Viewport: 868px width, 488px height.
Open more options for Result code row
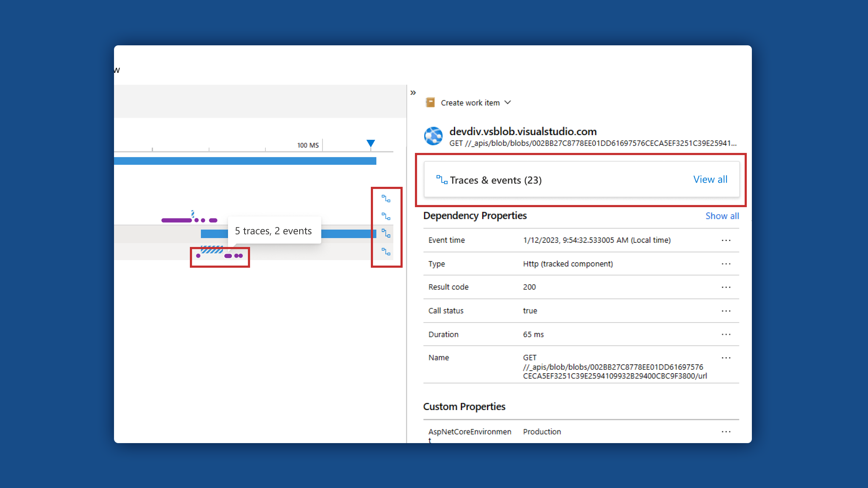(x=726, y=287)
